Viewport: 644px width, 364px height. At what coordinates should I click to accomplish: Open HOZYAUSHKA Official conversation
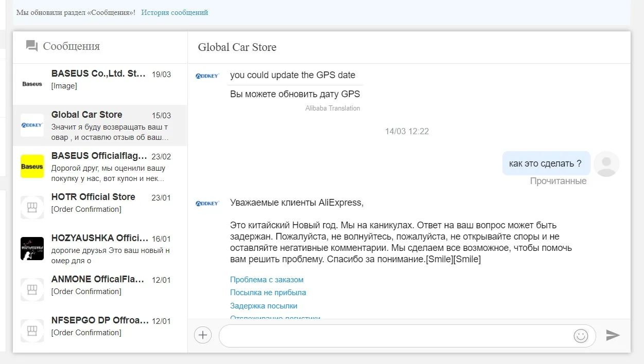point(100,249)
